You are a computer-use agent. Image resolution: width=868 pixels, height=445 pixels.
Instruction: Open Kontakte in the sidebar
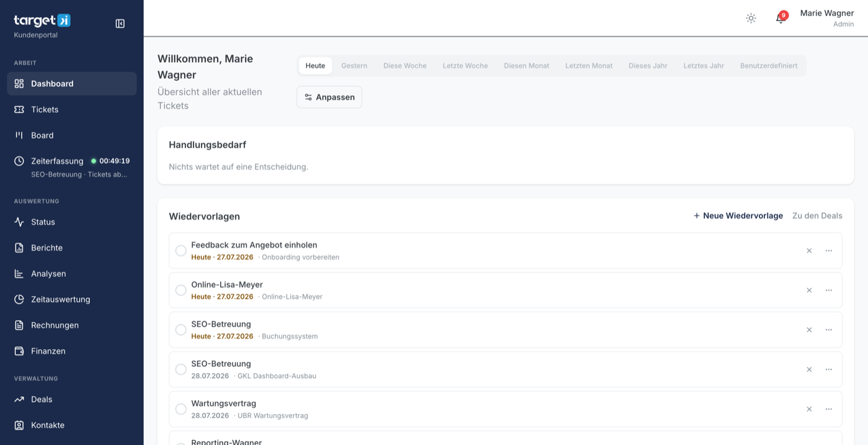tap(72, 425)
